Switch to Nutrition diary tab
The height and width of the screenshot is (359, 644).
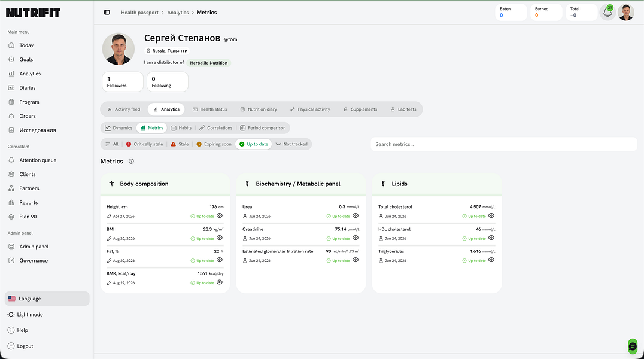[x=259, y=109]
